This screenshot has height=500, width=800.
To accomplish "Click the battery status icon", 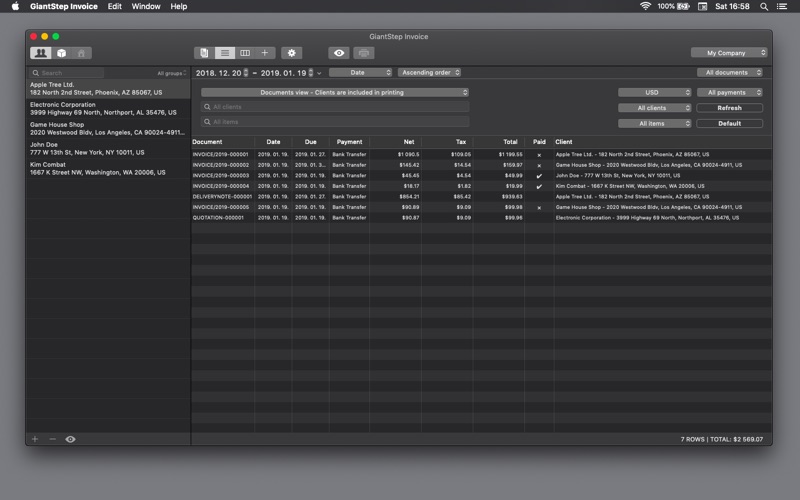I will click(x=684, y=7).
